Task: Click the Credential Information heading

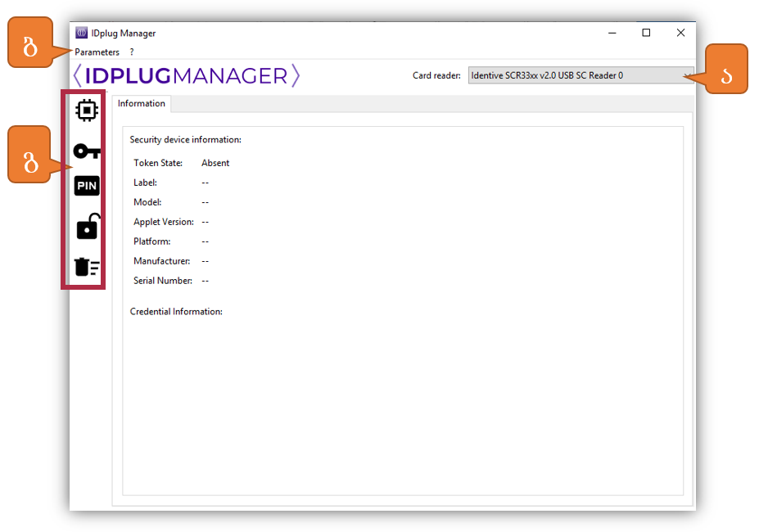Action: click(x=176, y=312)
